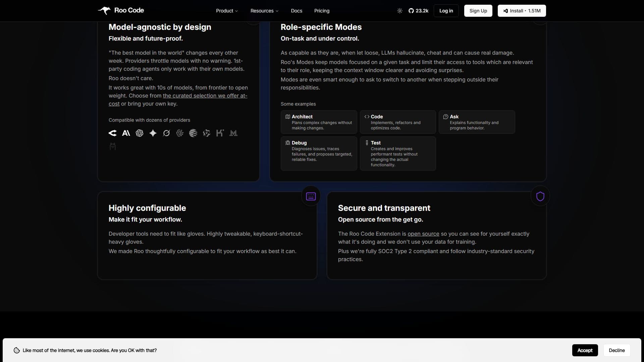
Task: Click the Architect mode title
Action: tap(302, 117)
